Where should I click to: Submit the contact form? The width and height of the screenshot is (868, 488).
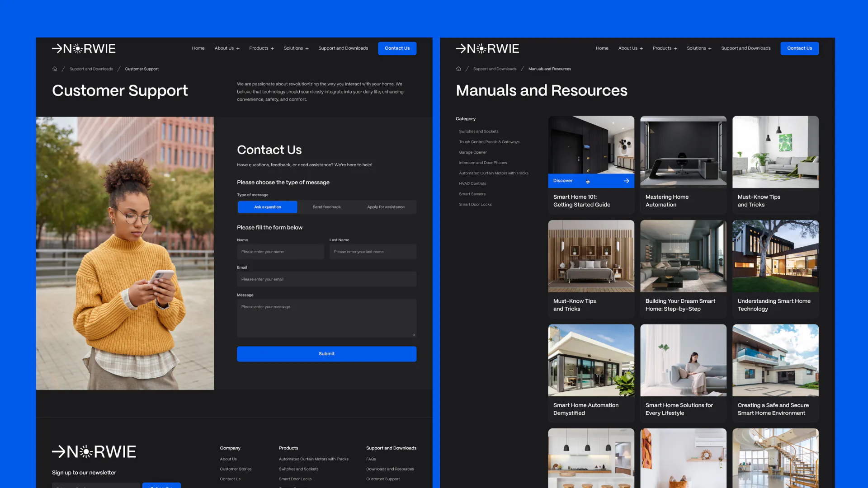326,354
